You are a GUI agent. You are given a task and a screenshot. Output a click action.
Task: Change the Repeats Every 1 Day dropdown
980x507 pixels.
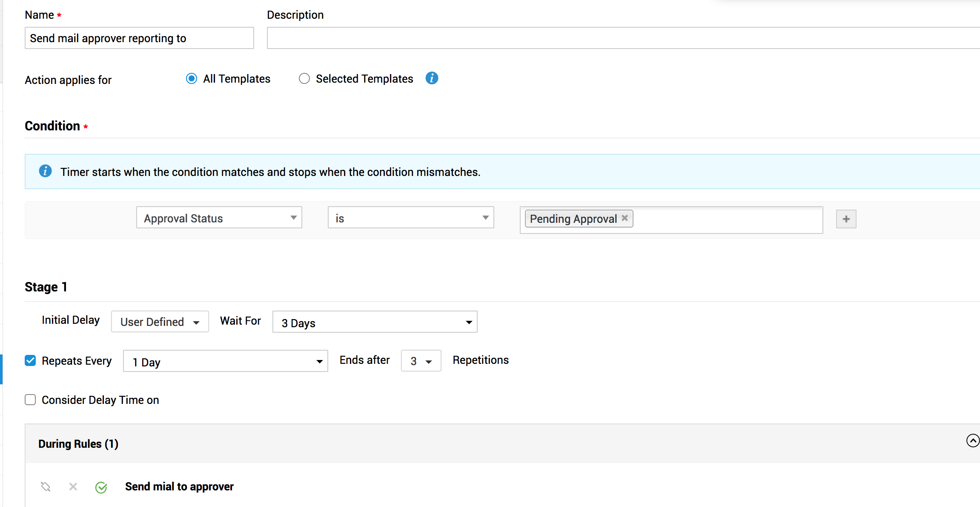(x=225, y=361)
